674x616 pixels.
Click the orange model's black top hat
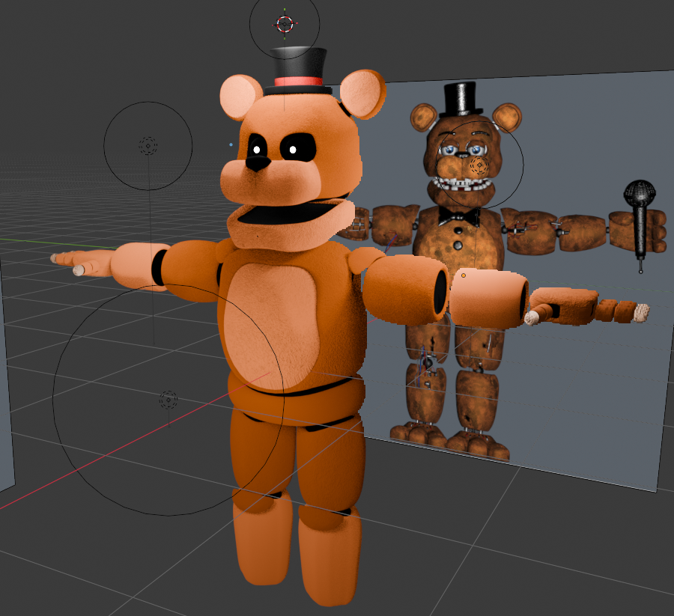297,71
